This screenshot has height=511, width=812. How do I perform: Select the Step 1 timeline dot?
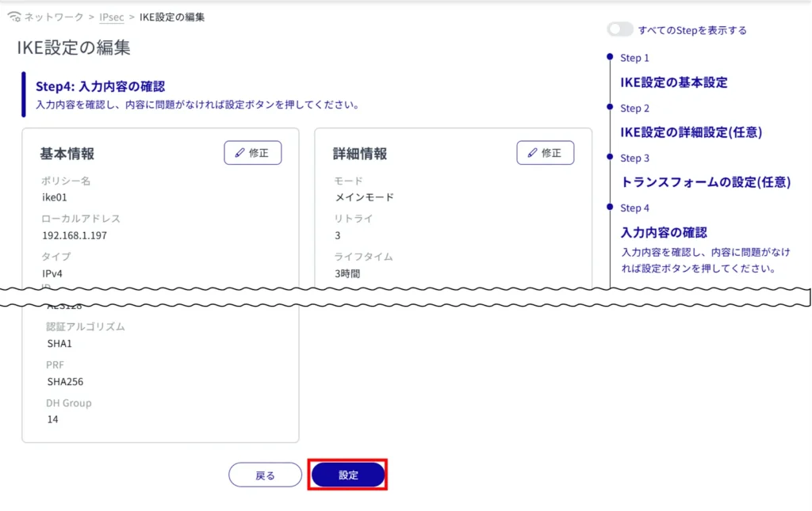click(x=609, y=57)
